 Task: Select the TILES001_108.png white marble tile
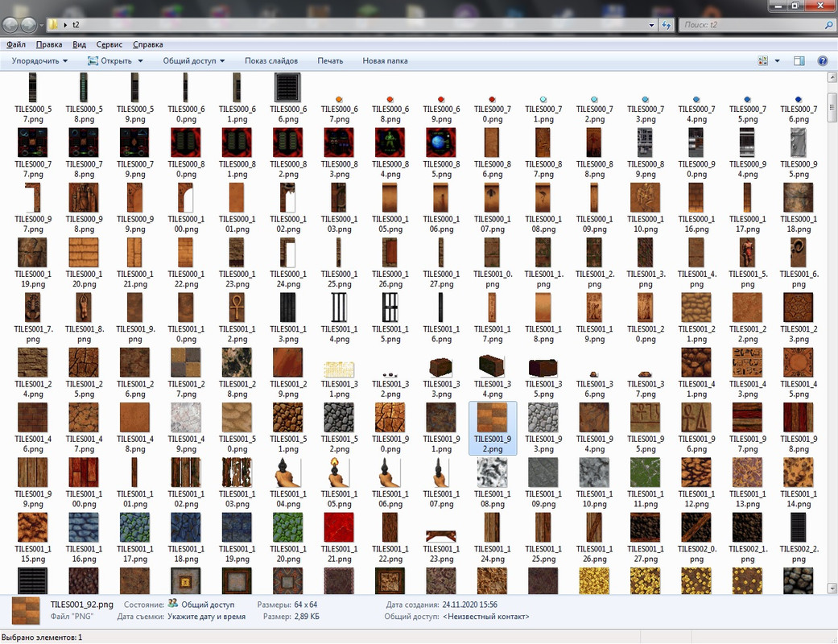coord(492,473)
